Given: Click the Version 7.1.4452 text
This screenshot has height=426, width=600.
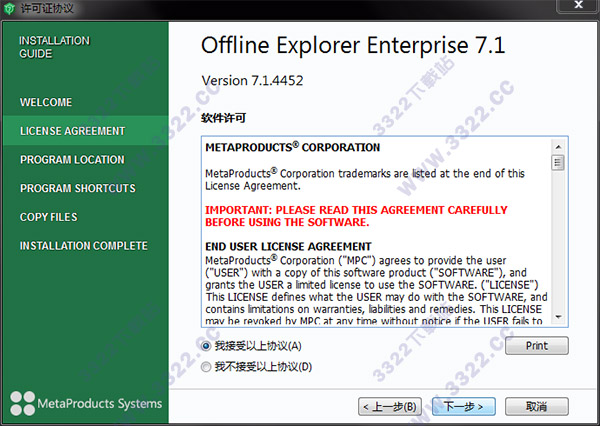Looking at the screenshot, I should point(252,80).
